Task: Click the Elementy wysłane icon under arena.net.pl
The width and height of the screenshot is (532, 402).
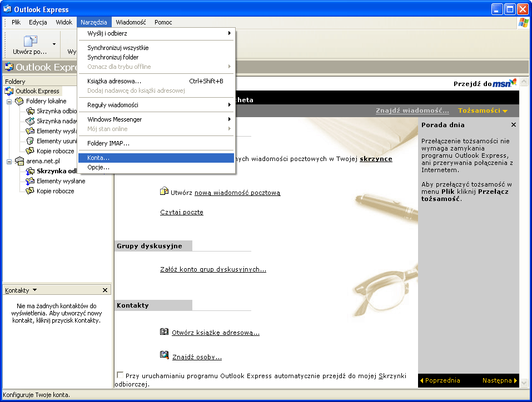Action: (x=30, y=181)
